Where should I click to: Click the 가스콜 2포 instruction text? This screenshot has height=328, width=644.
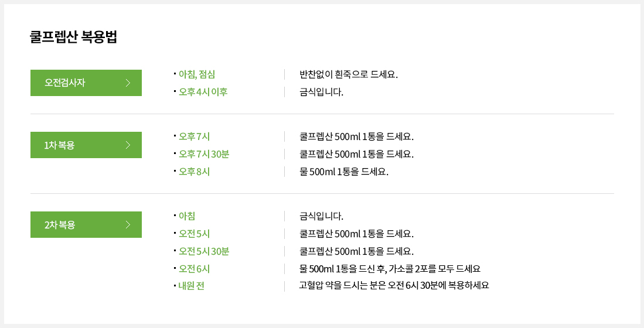pyautogui.click(x=390, y=269)
